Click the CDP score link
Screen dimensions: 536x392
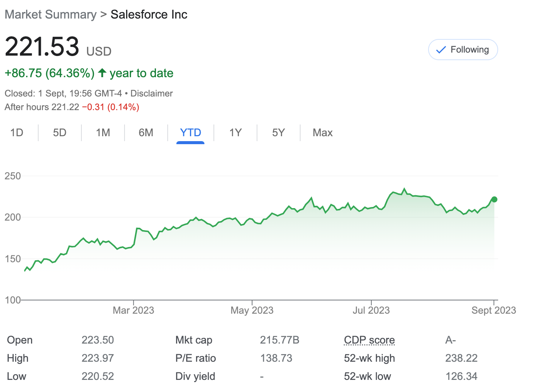(x=369, y=340)
